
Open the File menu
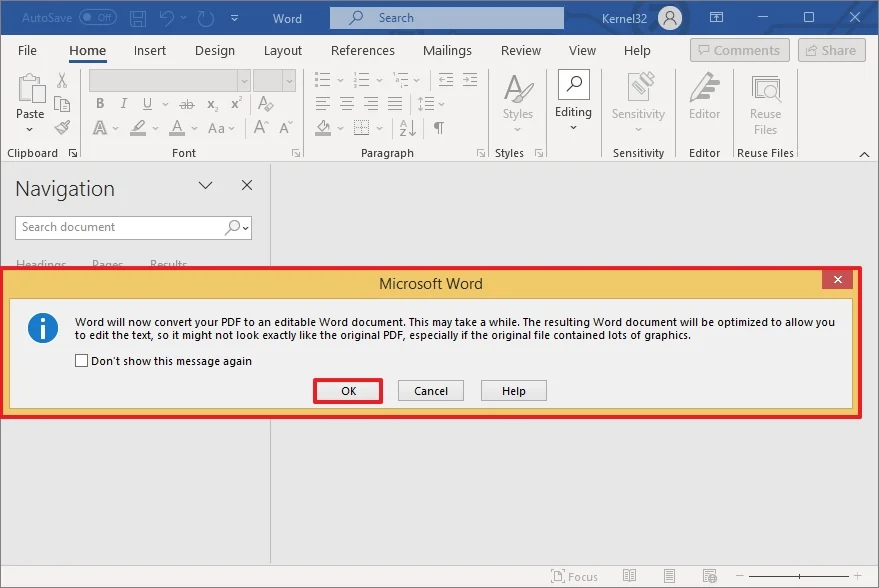pos(27,50)
